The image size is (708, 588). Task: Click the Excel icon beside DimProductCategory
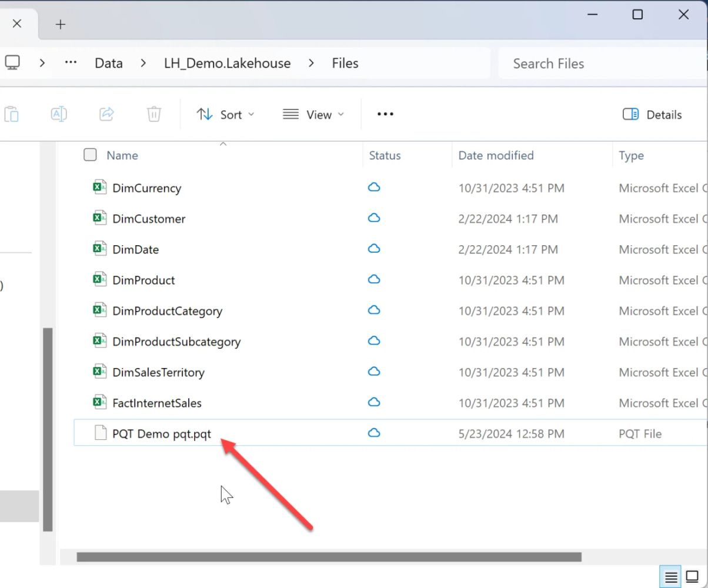99,310
